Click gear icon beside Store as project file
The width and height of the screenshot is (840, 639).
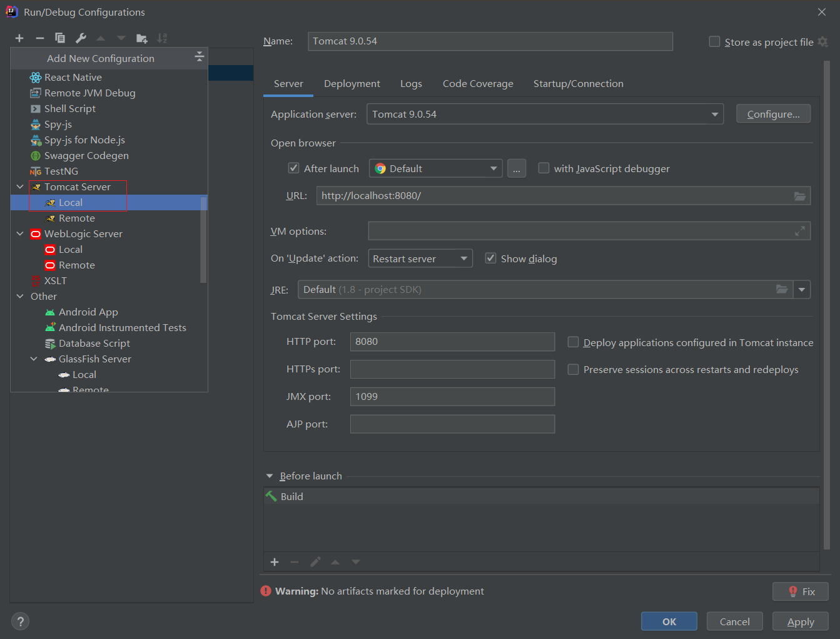coord(823,42)
